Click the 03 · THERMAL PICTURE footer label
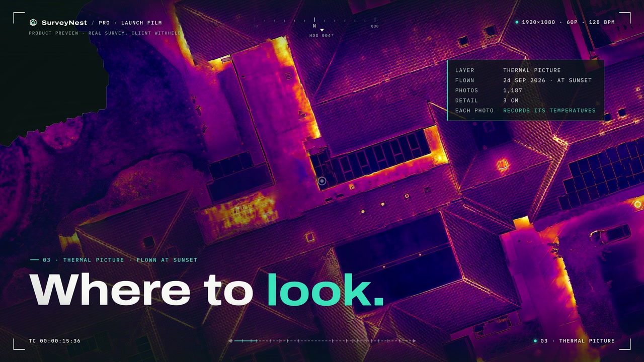Screen dimensions: 644x362 pyautogui.click(x=578, y=341)
